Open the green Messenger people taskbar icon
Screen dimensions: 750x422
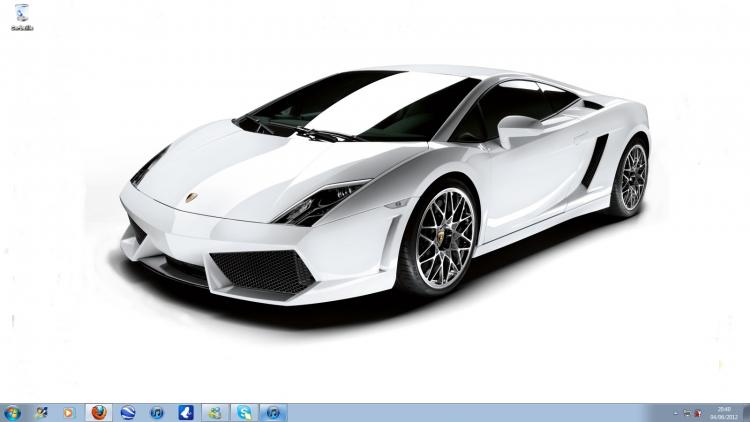[215, 412]
